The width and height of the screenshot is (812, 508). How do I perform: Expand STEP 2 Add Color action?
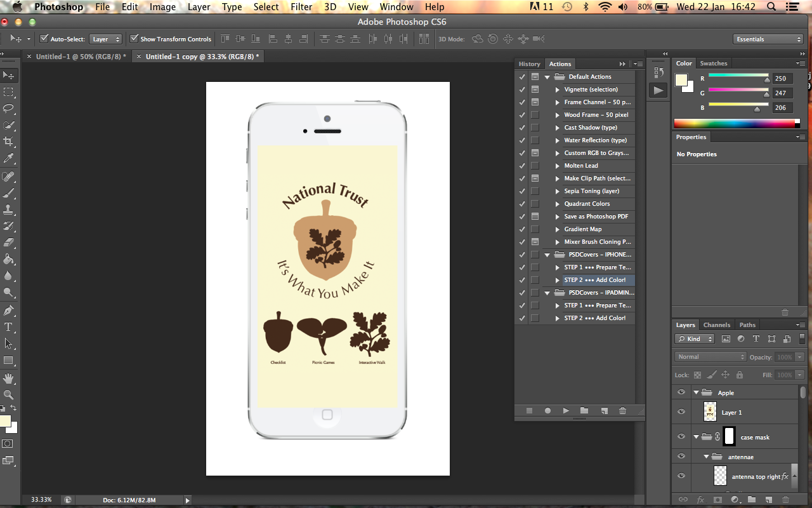(558, 280)
